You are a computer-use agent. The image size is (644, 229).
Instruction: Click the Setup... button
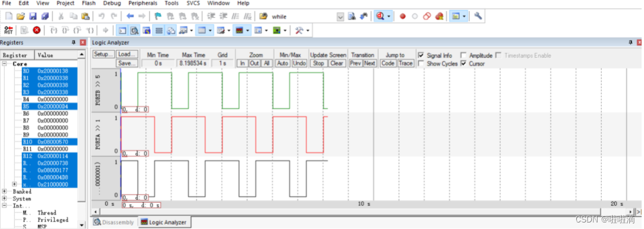pos(103,55)
